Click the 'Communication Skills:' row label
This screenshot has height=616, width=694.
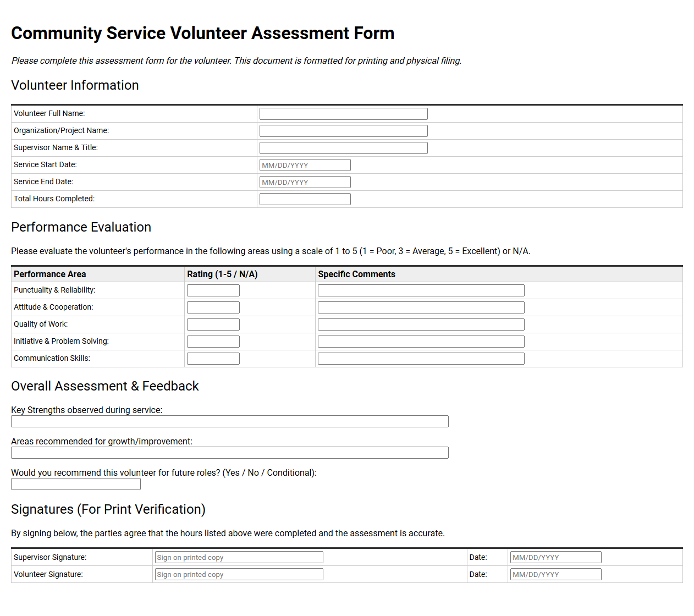pyautogui.click(x=52, y=358)
